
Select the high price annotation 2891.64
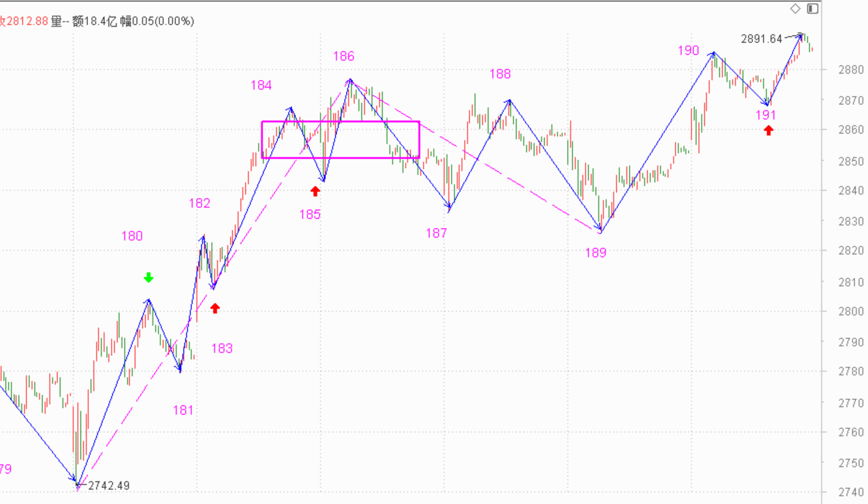pyautogui.click(x=762, y=39)
